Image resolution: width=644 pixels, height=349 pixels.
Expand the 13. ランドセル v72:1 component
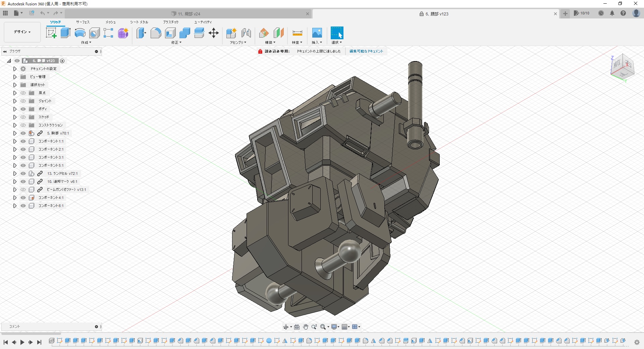pyautogui.click(x=15, y=173)
